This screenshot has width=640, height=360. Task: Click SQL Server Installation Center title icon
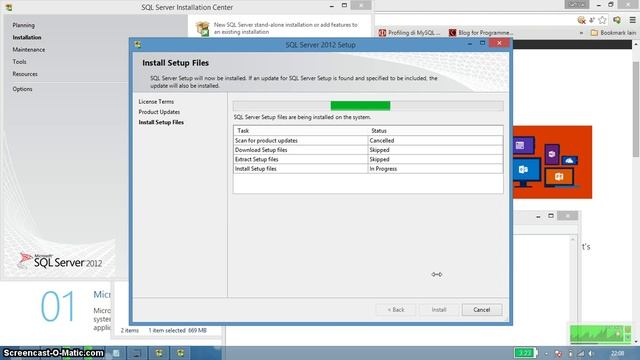pyautogui.click(x=9, y=7)
